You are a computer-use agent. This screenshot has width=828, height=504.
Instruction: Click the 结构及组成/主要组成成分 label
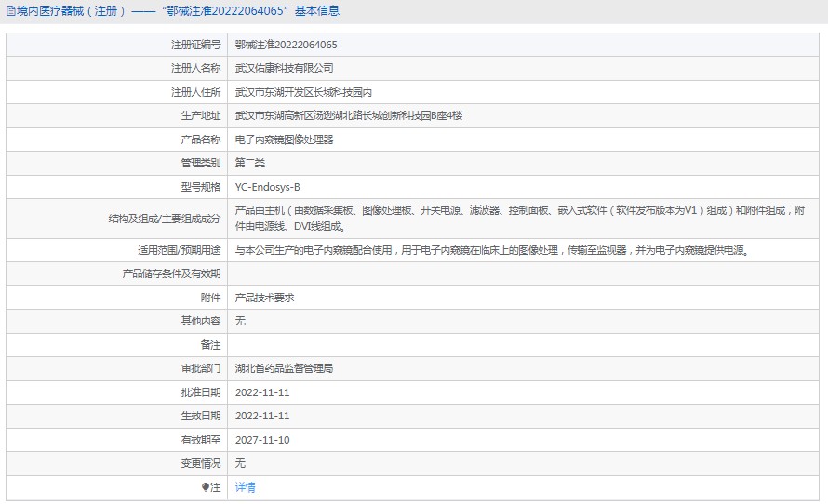pyautogui.click(x=165, y=219)
